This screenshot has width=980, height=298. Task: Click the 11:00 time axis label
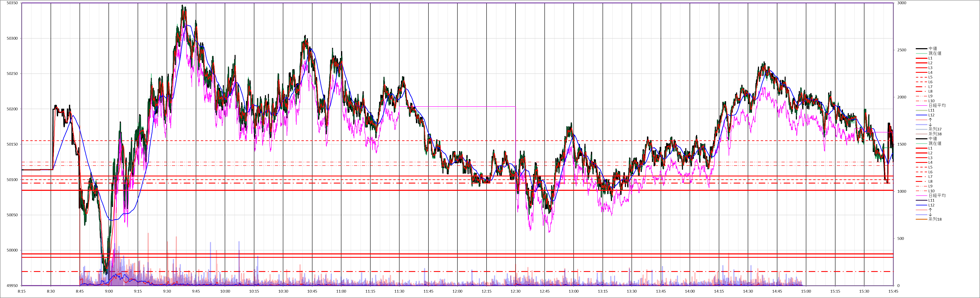(x=341, y=292)
